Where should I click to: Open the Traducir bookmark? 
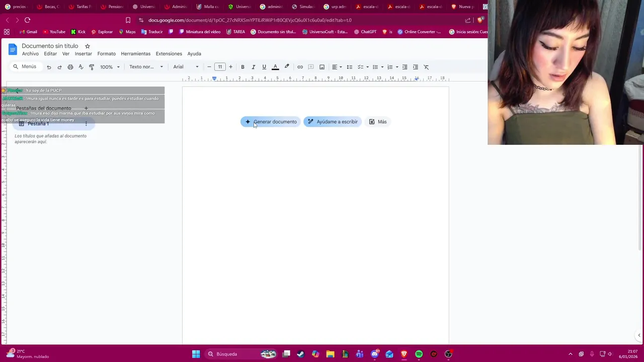point(152,32)
